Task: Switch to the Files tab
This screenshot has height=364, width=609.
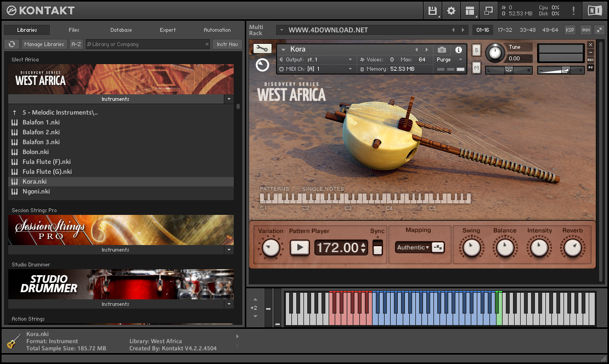Action: tap(74, 30)
